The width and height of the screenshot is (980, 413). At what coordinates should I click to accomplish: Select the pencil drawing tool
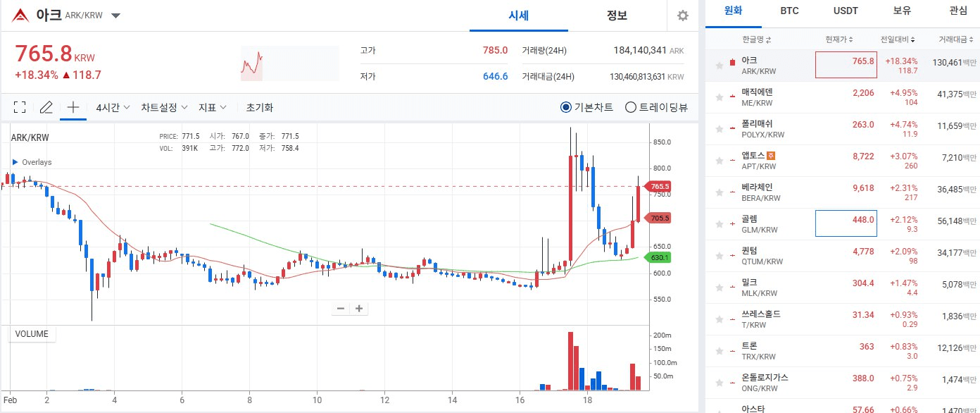46,108
